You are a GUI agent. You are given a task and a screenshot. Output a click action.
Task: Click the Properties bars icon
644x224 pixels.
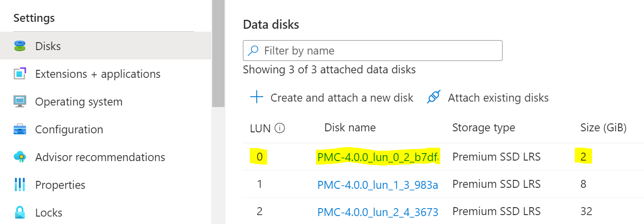pyautogui.click(x=19, y=185)
